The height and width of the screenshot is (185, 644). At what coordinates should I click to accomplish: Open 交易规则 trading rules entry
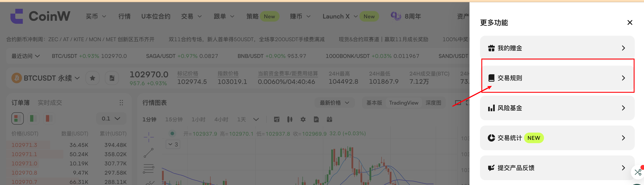[x=557, y=78]
